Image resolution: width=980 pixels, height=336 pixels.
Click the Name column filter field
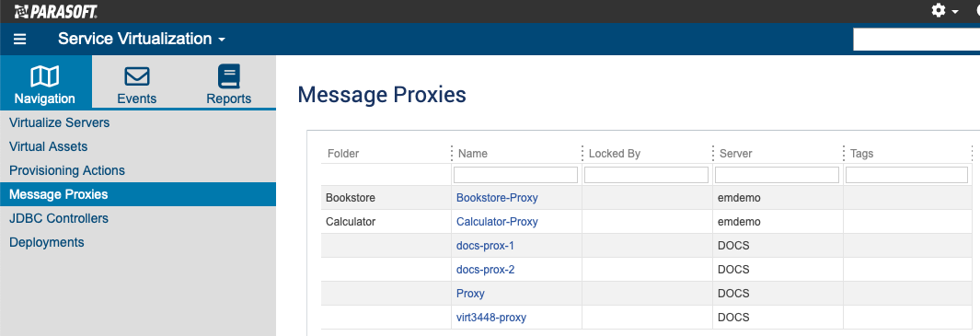(515, 175)
